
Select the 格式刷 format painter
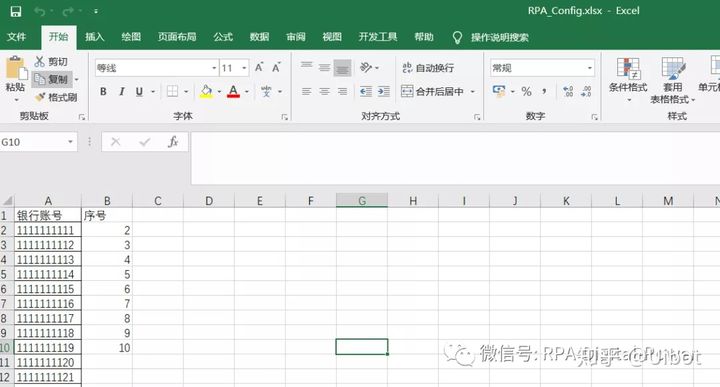[56, 97]
